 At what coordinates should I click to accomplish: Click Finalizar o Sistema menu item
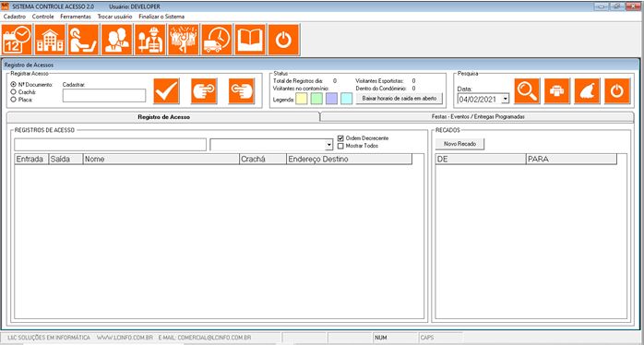pos(161,17)
